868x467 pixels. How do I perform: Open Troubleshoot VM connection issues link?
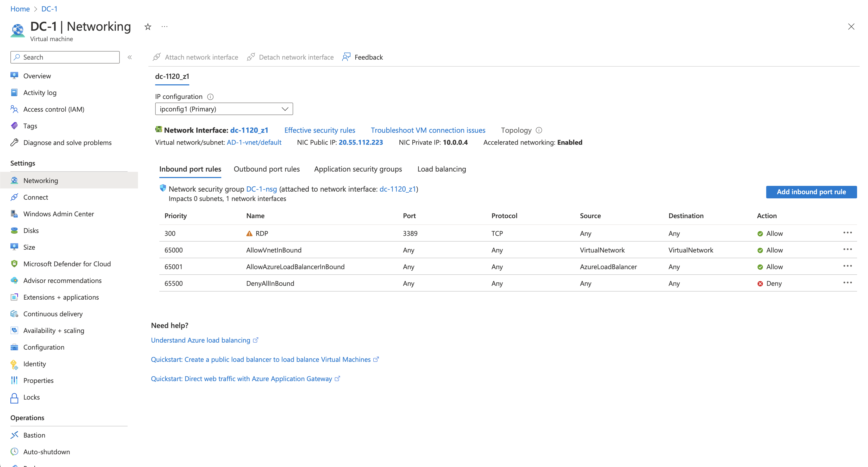coord(428,130)
